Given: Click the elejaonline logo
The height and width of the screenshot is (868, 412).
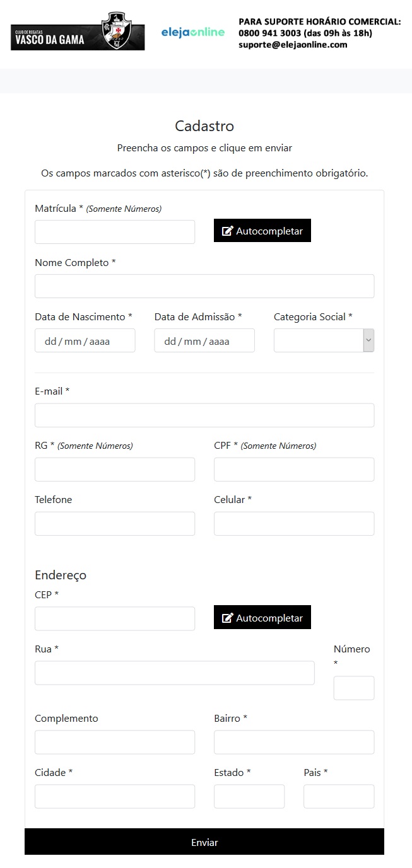Looking at the screenshot, I should point(192,32).
